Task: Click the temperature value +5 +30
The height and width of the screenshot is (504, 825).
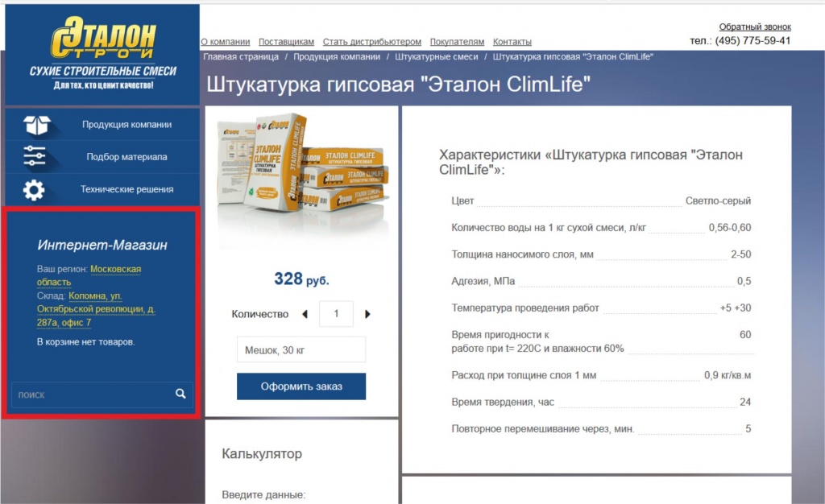Action: [735, 308]
